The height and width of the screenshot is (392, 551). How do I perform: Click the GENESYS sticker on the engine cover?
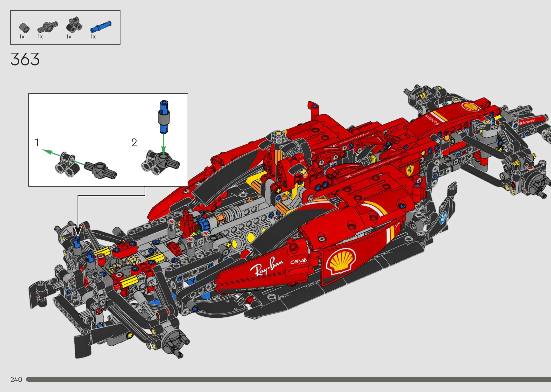coord(432,120)
